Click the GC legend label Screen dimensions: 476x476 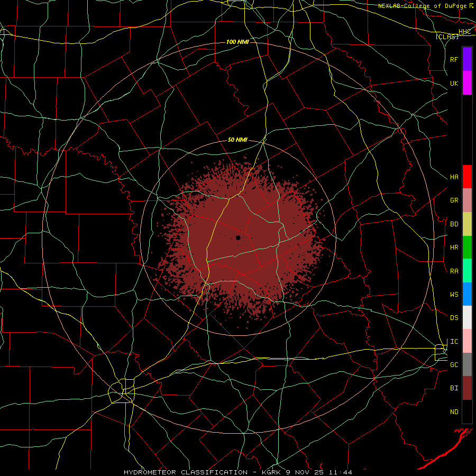pos(454,365)
